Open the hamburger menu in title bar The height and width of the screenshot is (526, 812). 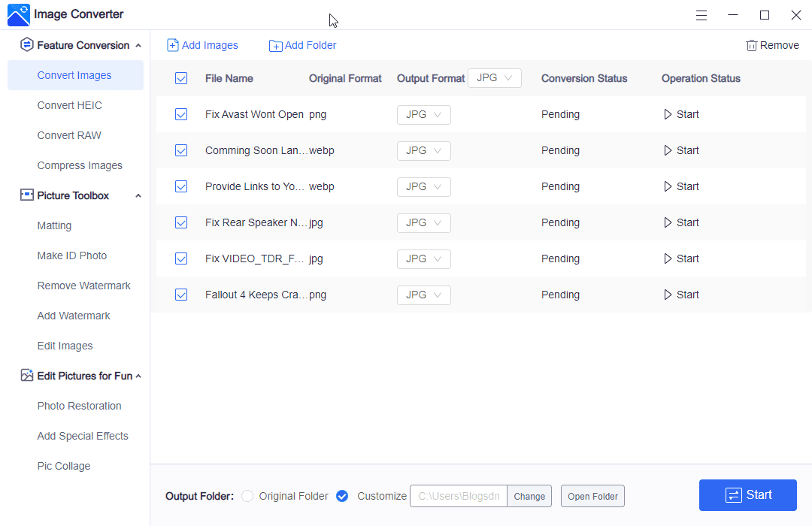coord(701,15)
